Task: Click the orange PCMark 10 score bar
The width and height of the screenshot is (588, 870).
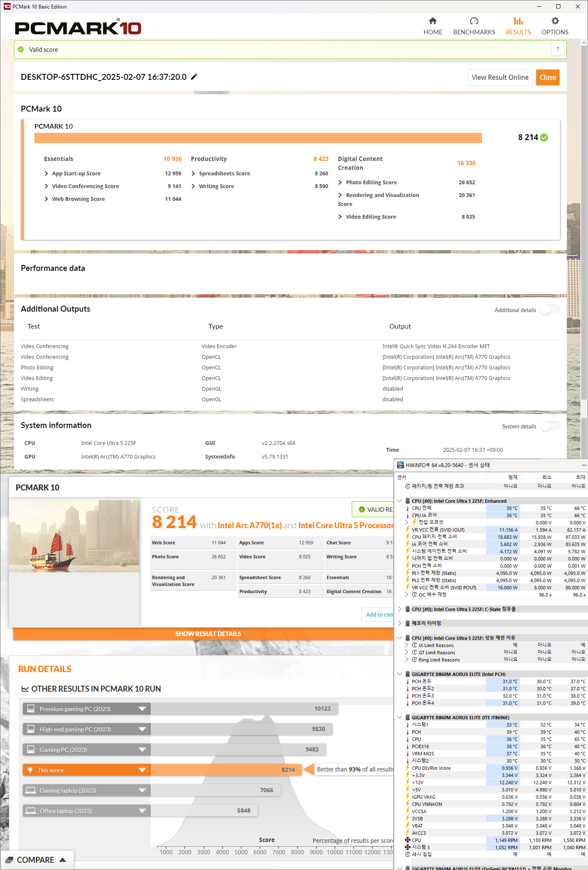Action: coord(258,138)
